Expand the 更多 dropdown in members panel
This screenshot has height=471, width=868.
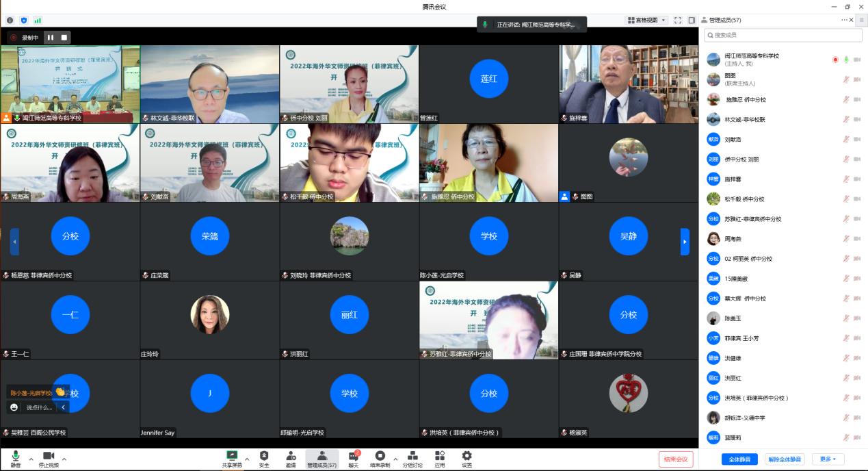coord(828,459)
